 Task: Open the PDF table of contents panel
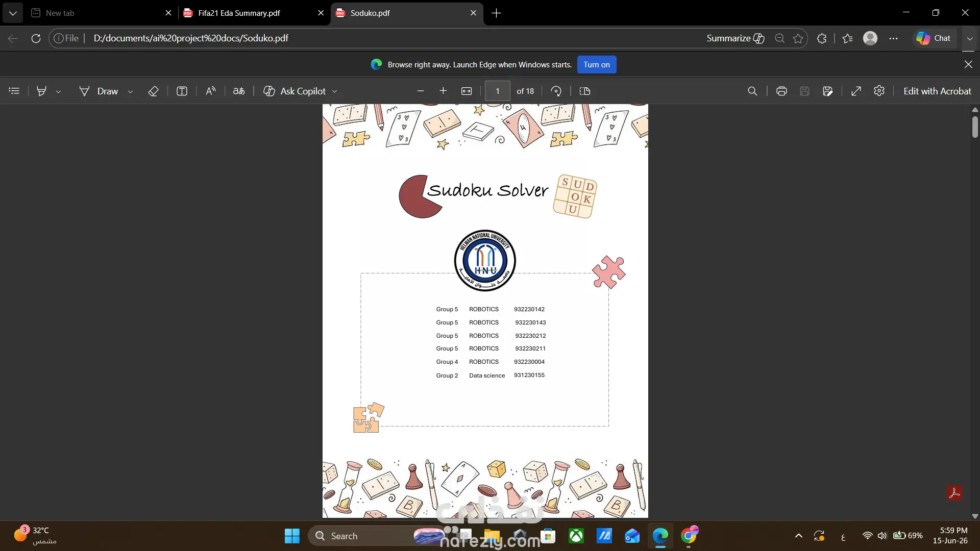(x=14, y=91)
